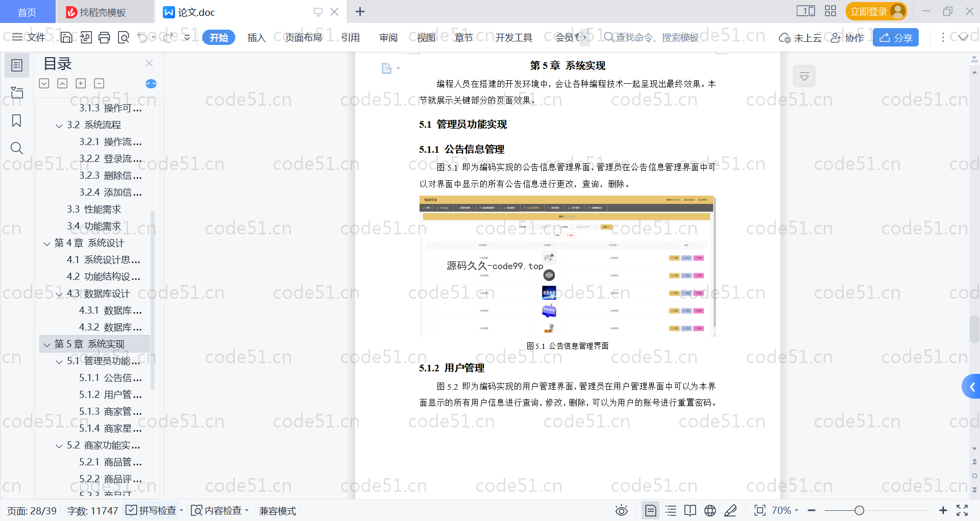Click zoom out minus button
This screenshot has height=521, width=980.
(812, 510)
